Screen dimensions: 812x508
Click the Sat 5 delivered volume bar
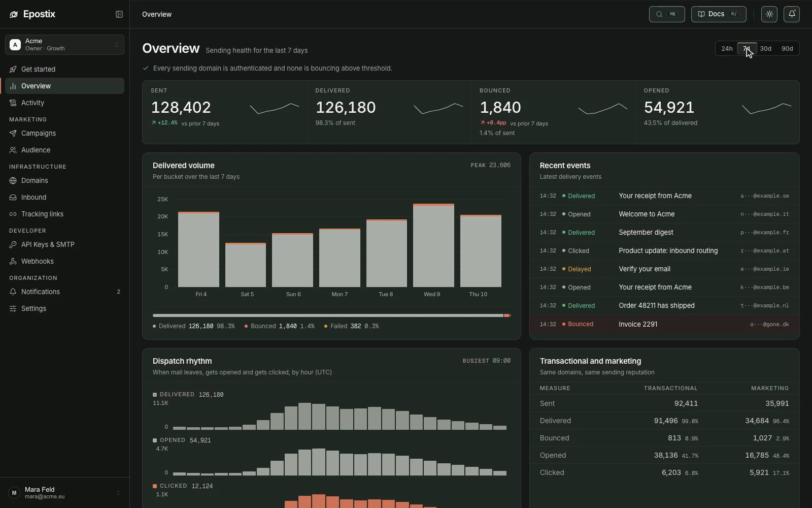tap(246, 265)
